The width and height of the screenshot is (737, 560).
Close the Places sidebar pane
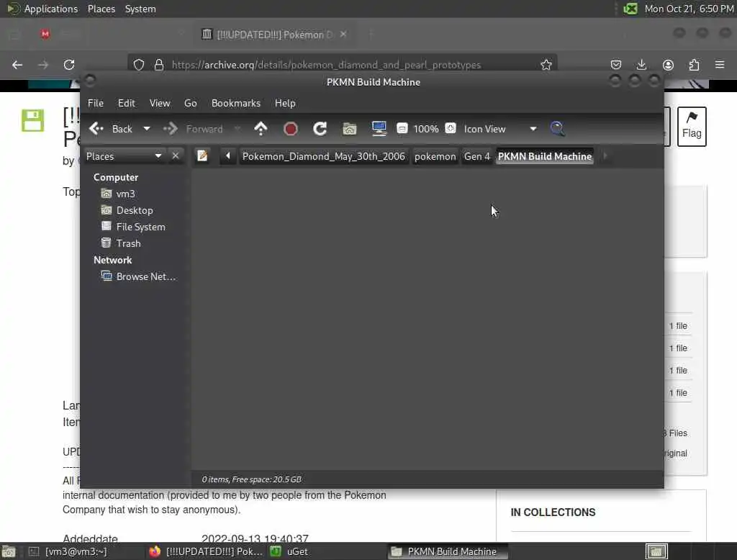click(x=176, y=155)
